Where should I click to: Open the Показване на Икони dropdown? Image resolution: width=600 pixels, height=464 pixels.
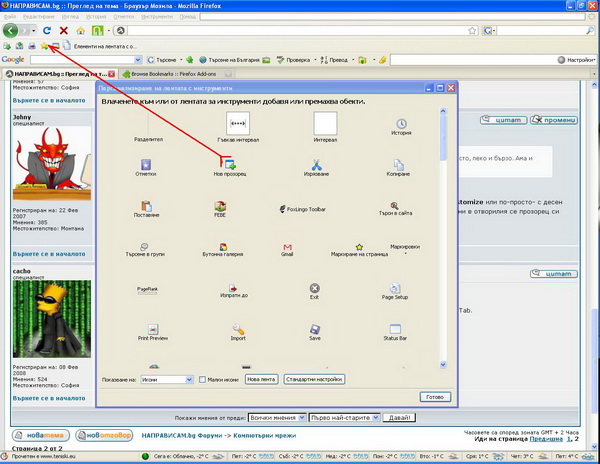[x=167, y=379]
